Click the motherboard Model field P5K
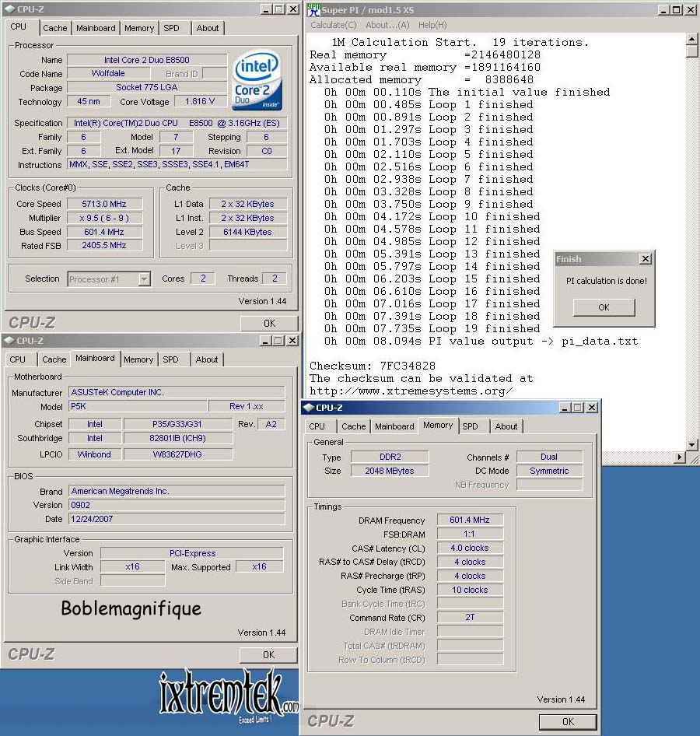This screenshot has height=736, width=700. click(138, 406)
